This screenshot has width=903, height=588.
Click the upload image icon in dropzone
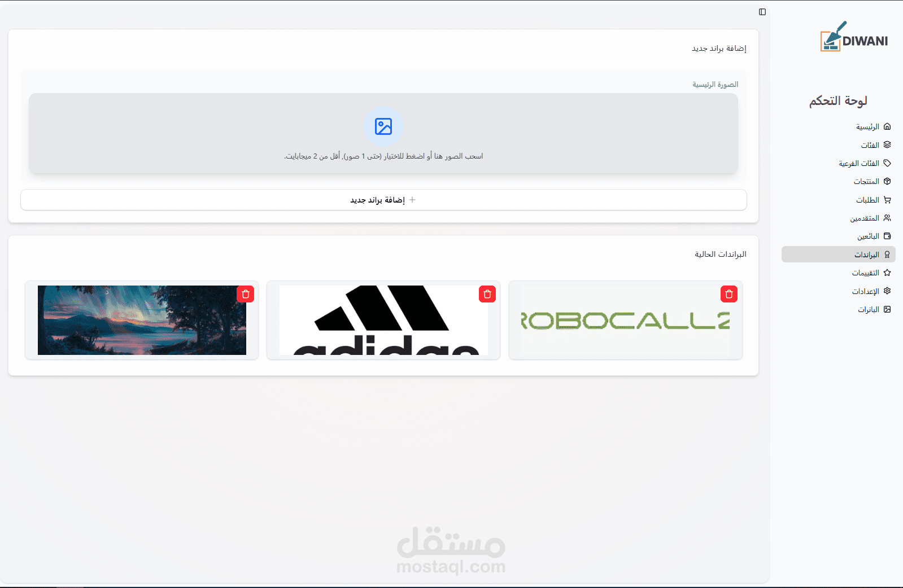tap(383, 126)
